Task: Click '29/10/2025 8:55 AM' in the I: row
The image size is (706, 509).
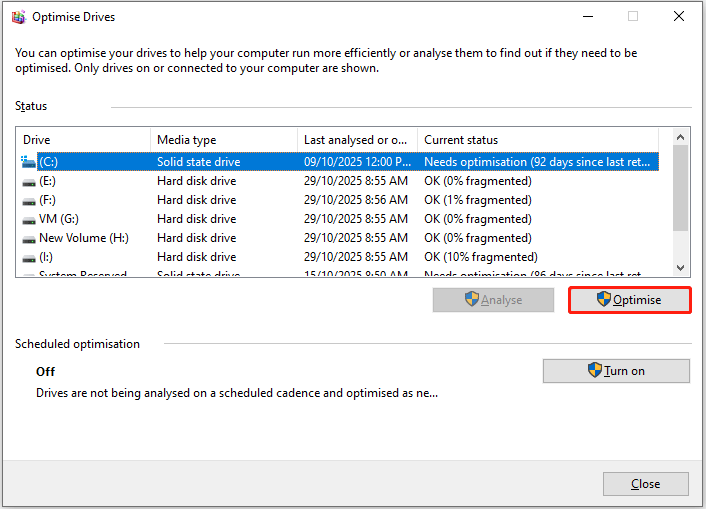Action: coord(356,257)
